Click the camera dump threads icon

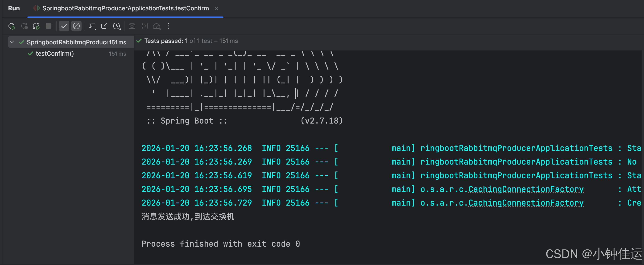click(x=132, y=26)
